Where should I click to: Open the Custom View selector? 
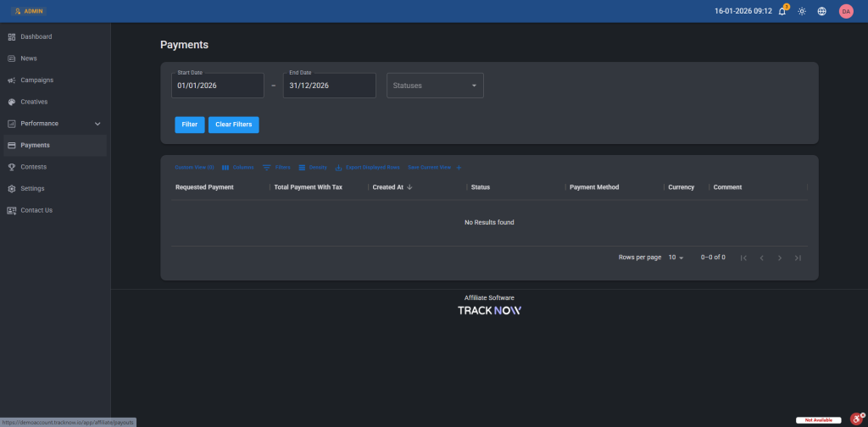pos(194,168)
